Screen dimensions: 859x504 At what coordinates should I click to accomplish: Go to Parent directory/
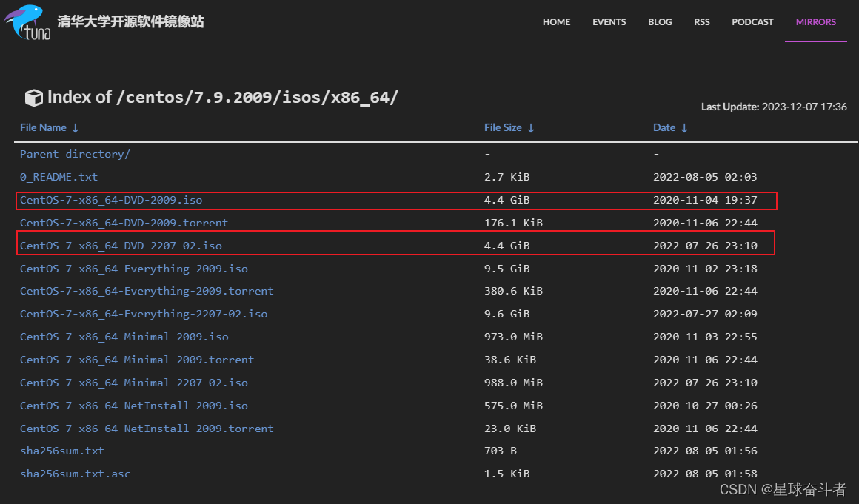point(75,155)
